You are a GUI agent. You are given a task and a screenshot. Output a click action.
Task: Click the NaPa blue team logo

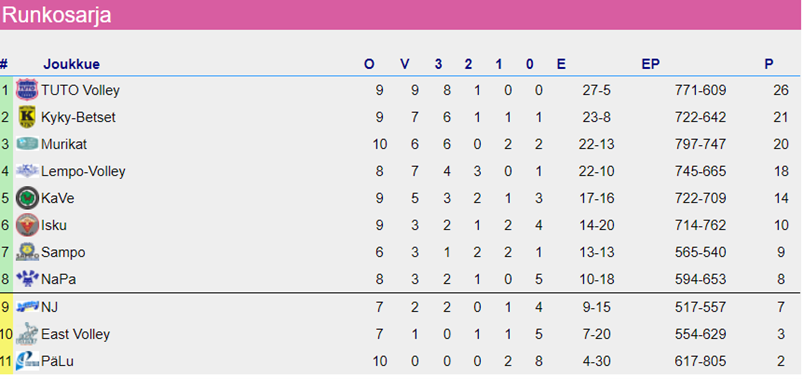point(27,279)
